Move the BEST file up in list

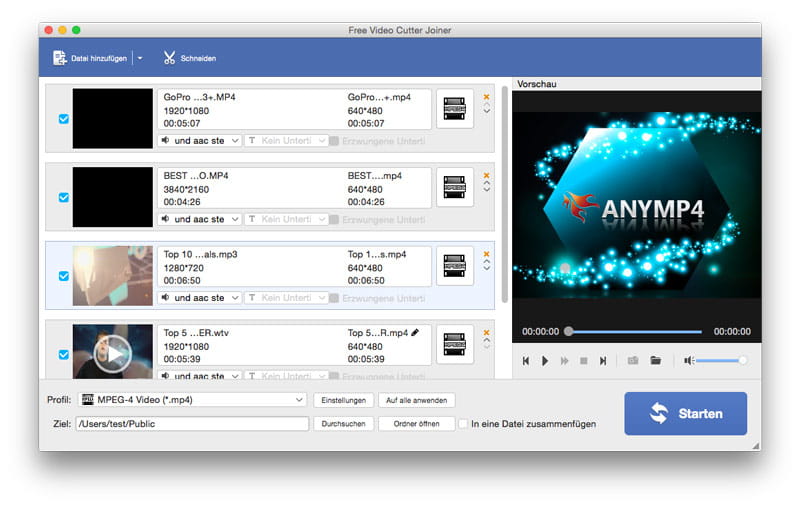(x=487, y=183)
